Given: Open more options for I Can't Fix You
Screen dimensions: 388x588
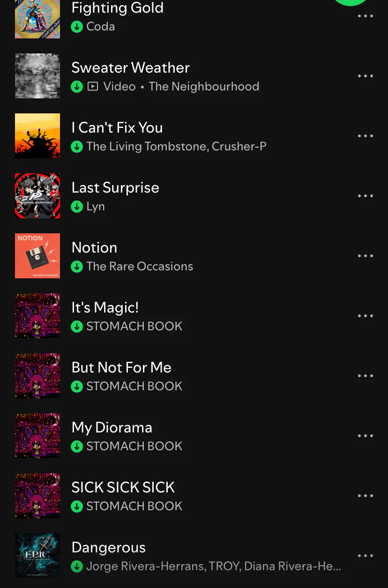Looking at the screenshot, I should (366, 136).
